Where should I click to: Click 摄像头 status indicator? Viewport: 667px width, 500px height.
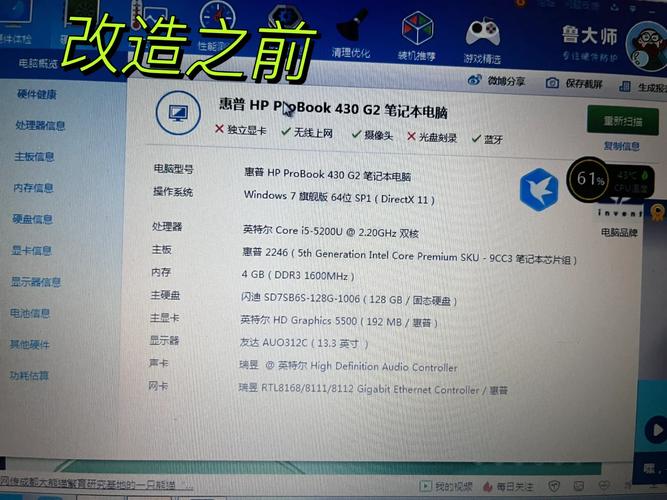[372, 135]
